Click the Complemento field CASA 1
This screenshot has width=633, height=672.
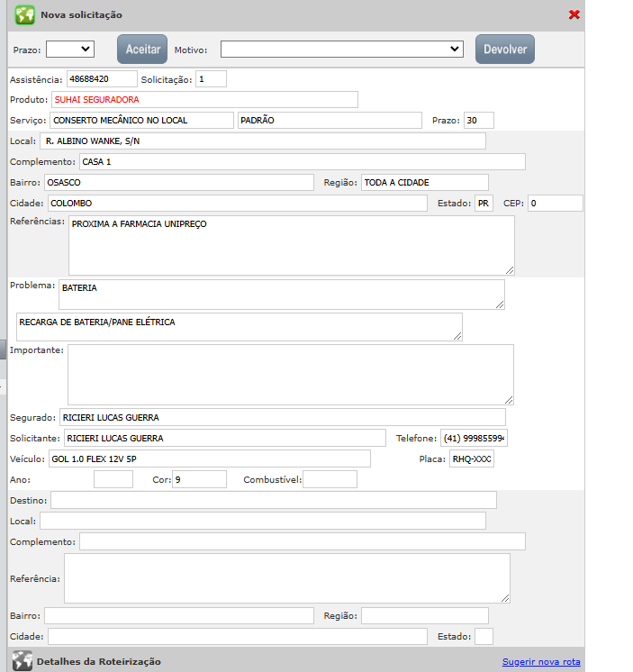click(303, 161)
